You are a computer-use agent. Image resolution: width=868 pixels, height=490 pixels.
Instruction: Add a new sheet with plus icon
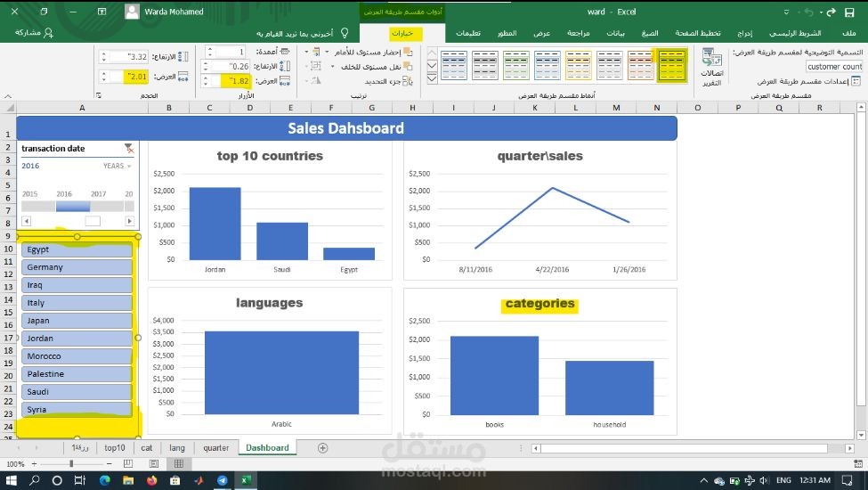click(x=323, y=448)
